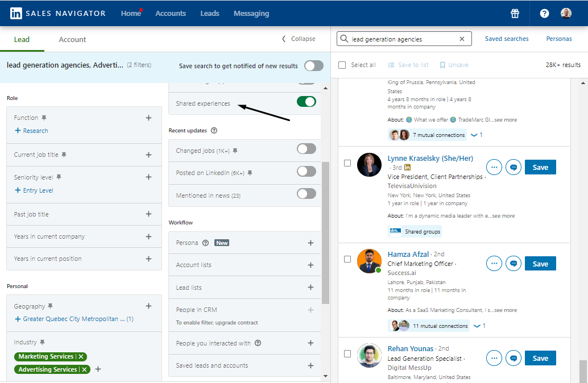The image size is (588, 383).
Task: Click the pin icon next to Function filter
Action: click(x=45, y=118)
